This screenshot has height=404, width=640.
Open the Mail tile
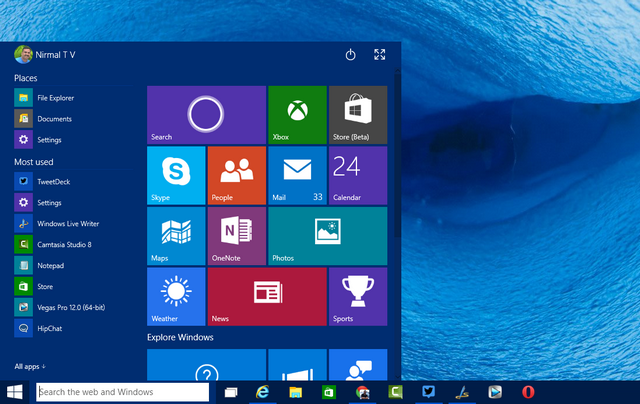(298, 175)
